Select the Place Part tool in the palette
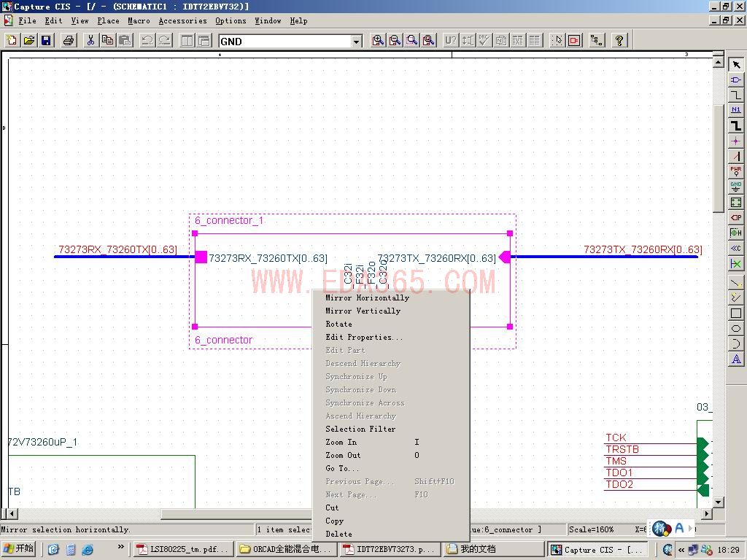 (x=736, y=80)
